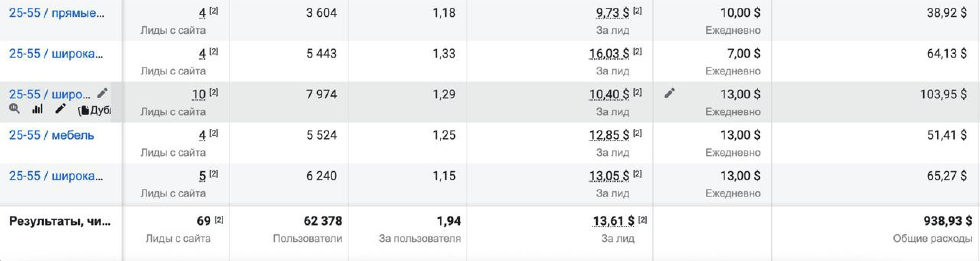Click the black pencil edit icon under the ad set name
The height and width of the screenshot is (261, 980).
(x=61, y=109)
